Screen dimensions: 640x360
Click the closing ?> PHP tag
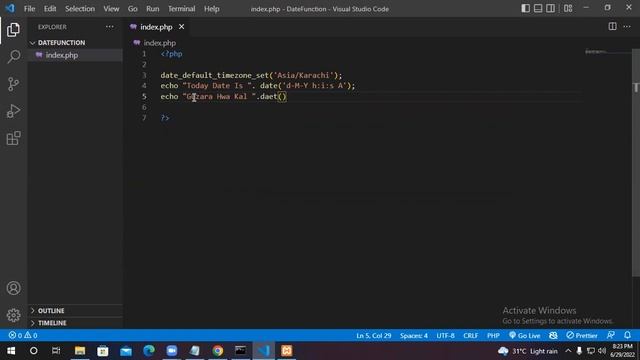click(165, 118)
